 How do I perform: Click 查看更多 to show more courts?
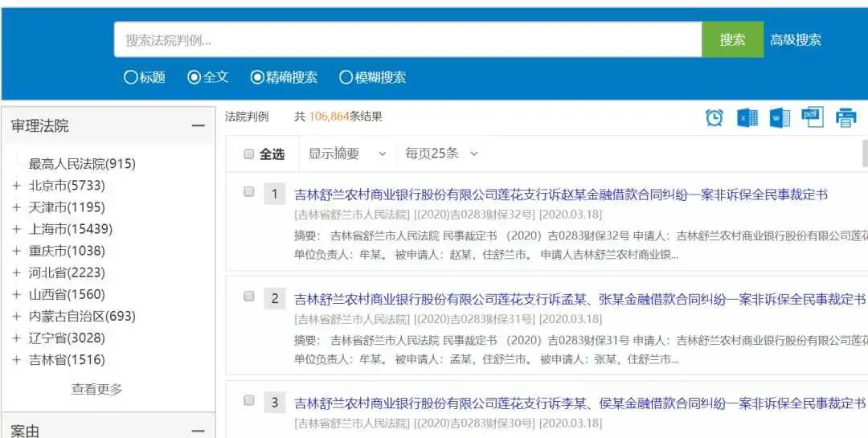pos(96,389)
